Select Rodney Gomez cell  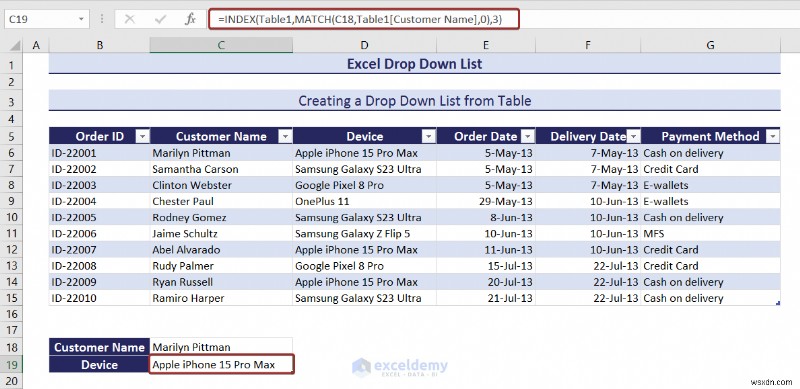click(221, 217)
